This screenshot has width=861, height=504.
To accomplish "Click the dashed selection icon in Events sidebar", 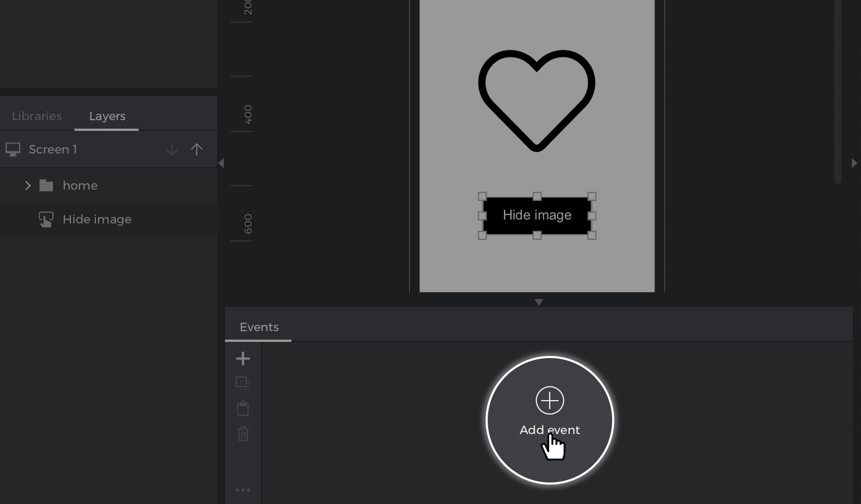I will click(243, 383).
